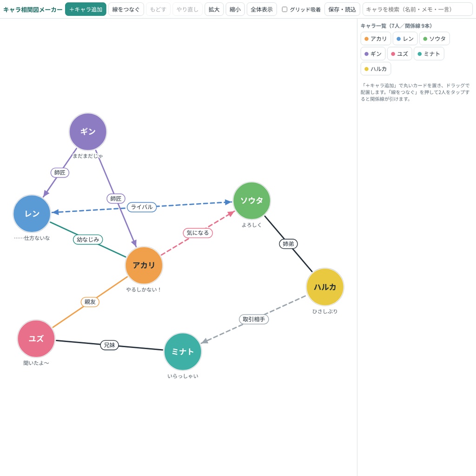The height and width of the screenshot is (476, 476).
Task: Focus the character search field
Action: coord(417,9)
